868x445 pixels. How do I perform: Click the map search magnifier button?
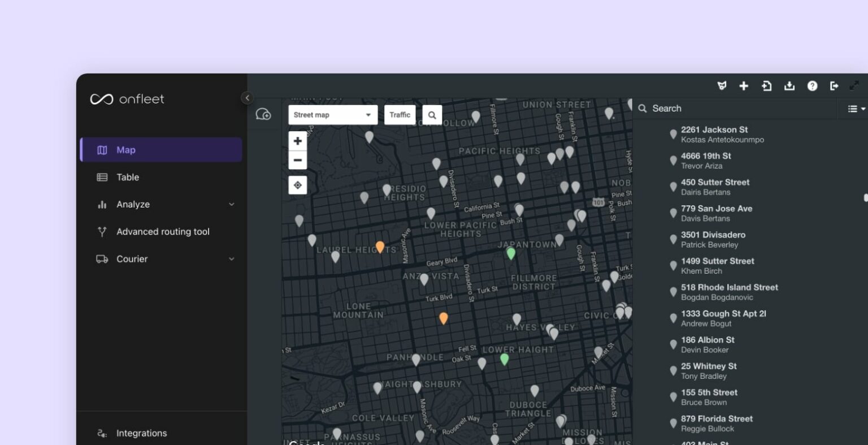[432, 115]
